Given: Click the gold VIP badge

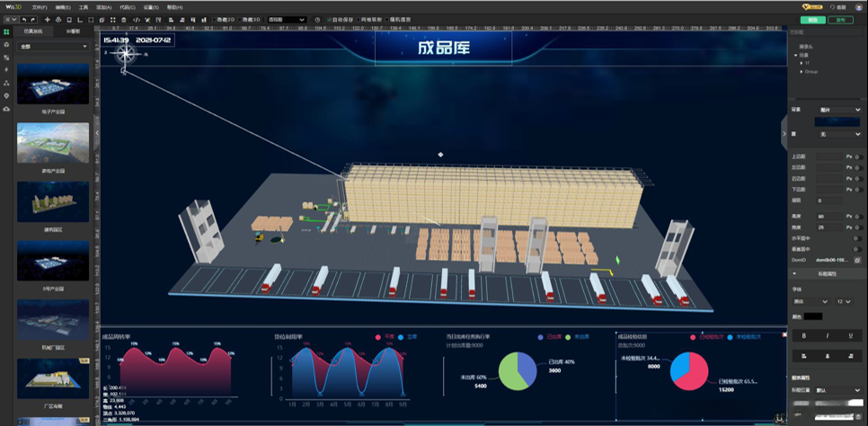Looking at the screenshot, I should pos(811,7).
